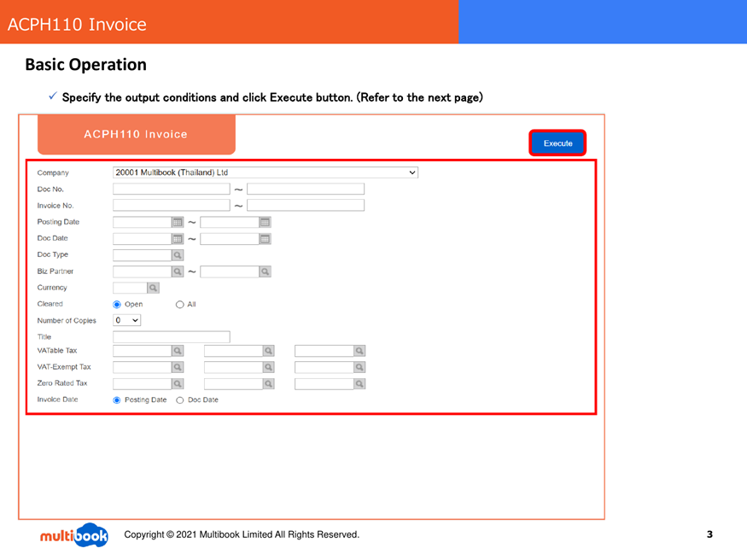Viewport: 747px width, 560px height.
Task: Click the Currency search icon
Action: tap(153, 288)
